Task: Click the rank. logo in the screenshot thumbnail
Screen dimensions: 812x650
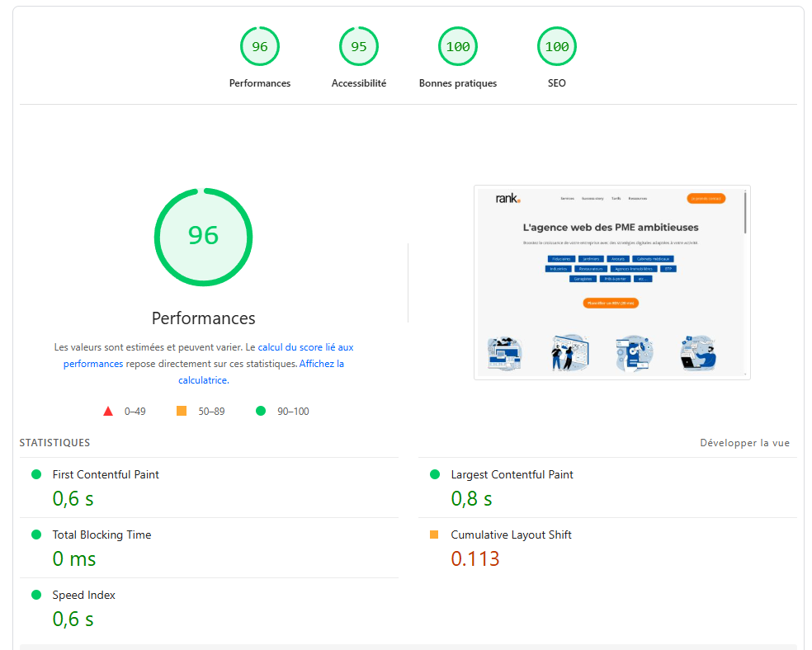Action: click(x=508, y=199)
